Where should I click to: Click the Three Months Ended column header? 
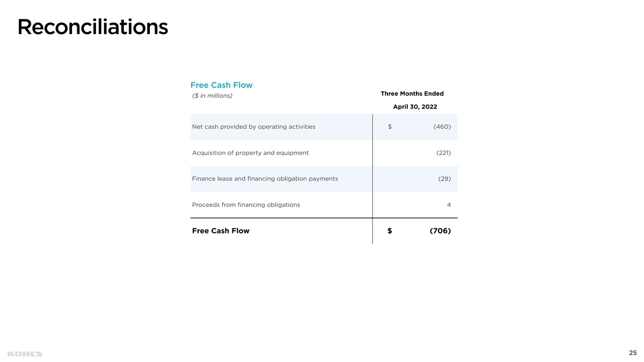412,94
